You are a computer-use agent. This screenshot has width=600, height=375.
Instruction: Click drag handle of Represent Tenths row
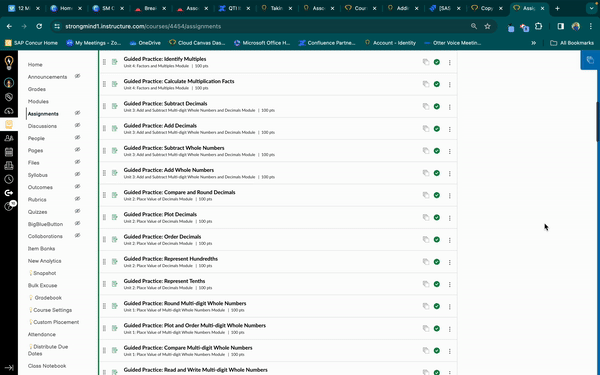(104, 284)
